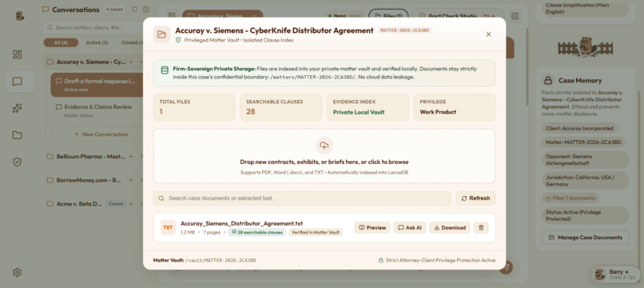Click the Total Files stat card
This screenshot has width=644, height=288.
(194, 107)
